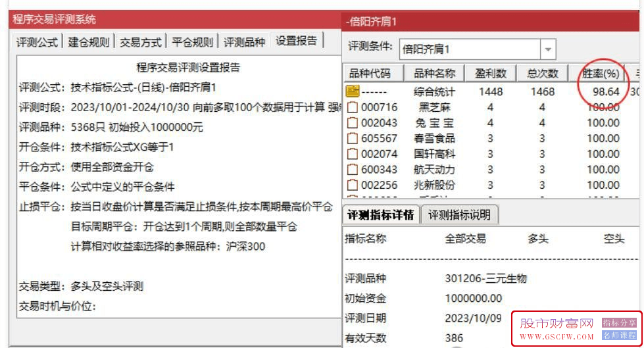Image resolution: width=644 pixels, height=348 pixels.
Task: Click stock code 600343
Action: (x=379, y=170)
